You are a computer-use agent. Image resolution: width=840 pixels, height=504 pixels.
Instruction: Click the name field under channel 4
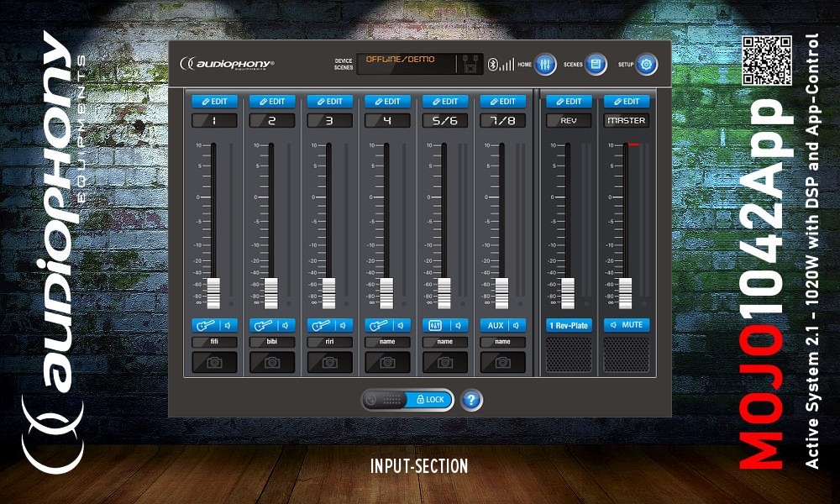(387, 342)
